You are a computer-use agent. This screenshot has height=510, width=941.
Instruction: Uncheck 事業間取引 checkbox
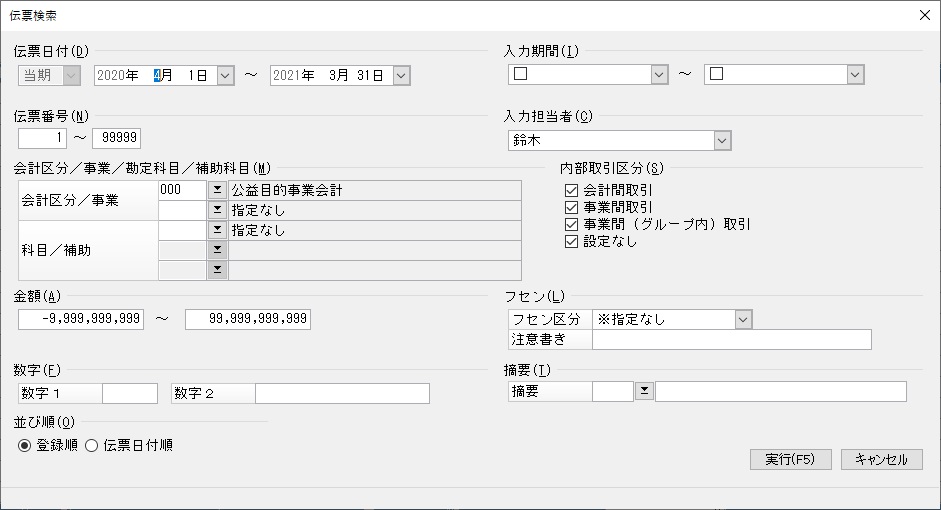(571, 208)
